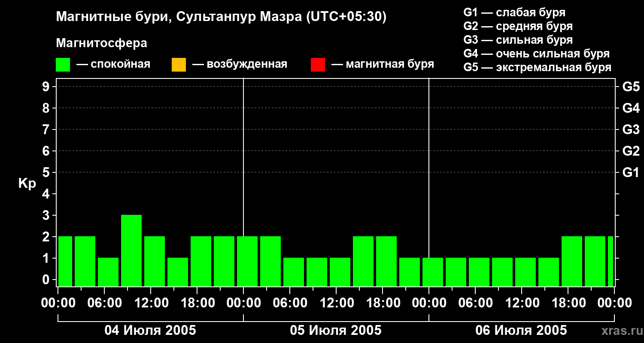Click the 'G4' label on the right axis
This screenshot has height=343, width=644.
click(x=631, y=108)
